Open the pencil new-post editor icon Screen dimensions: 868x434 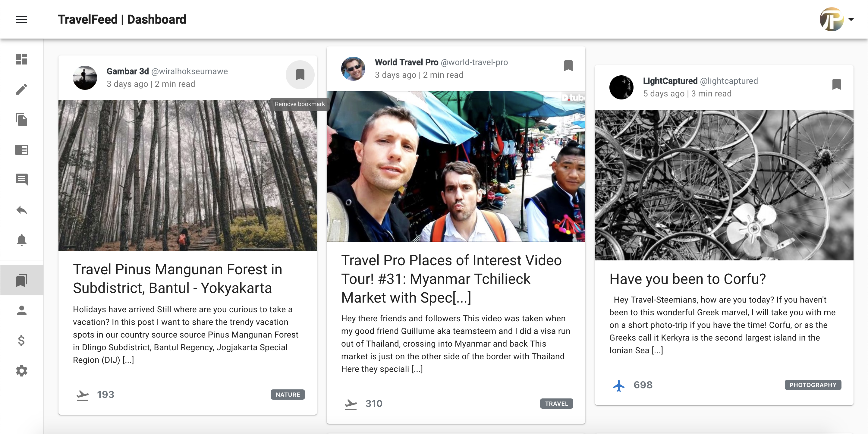(22, 89)
